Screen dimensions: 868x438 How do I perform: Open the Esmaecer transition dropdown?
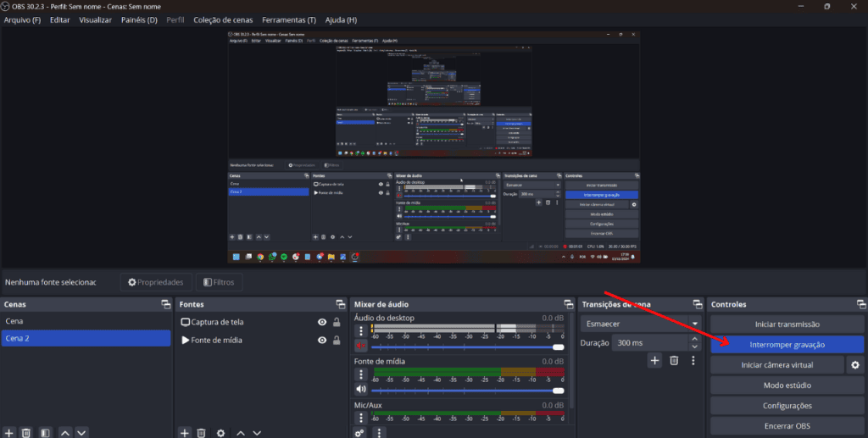pyautogui.click(x=641, y=324)
